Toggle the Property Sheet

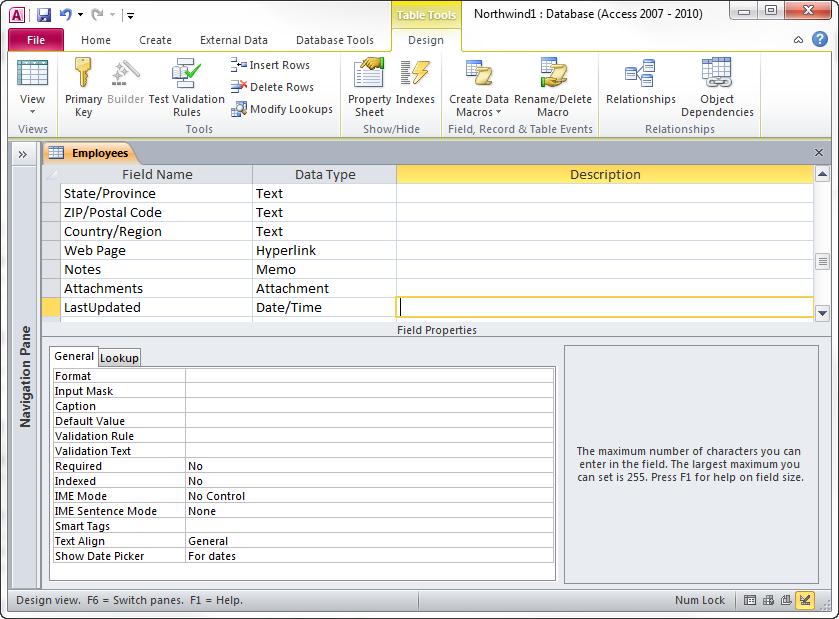[369, 88]
